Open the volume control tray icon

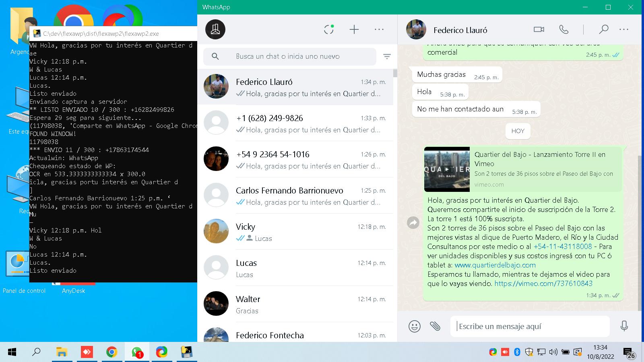pos(553,352)
